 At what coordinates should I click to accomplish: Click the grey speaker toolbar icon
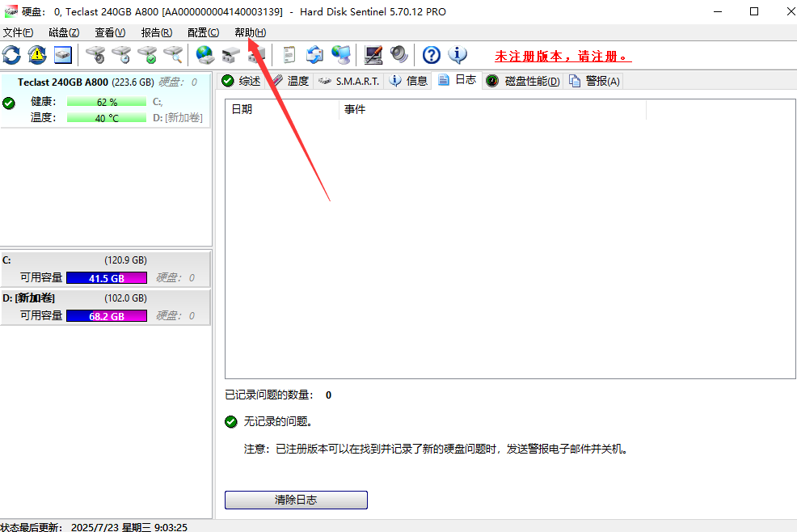tap(399, 55)
